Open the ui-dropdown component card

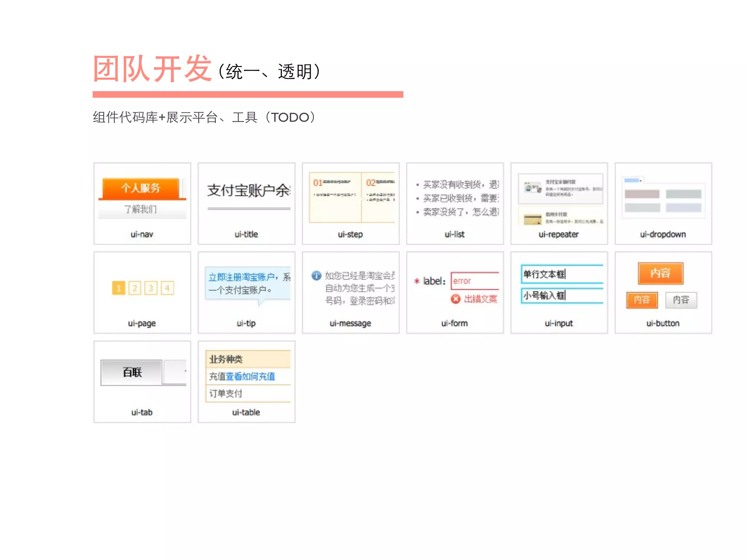click(x=663, y=203)
